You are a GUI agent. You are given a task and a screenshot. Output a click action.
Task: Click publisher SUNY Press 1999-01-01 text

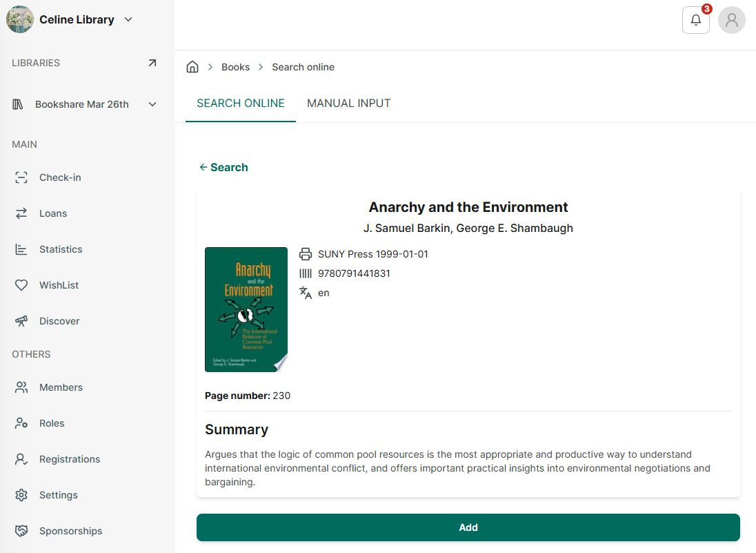click(373, 254)
